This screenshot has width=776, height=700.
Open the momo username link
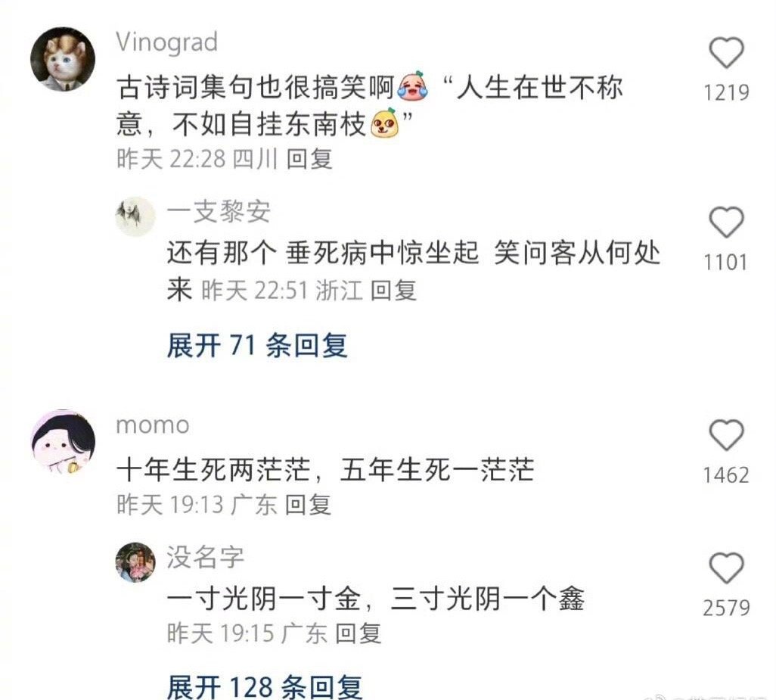153,426
